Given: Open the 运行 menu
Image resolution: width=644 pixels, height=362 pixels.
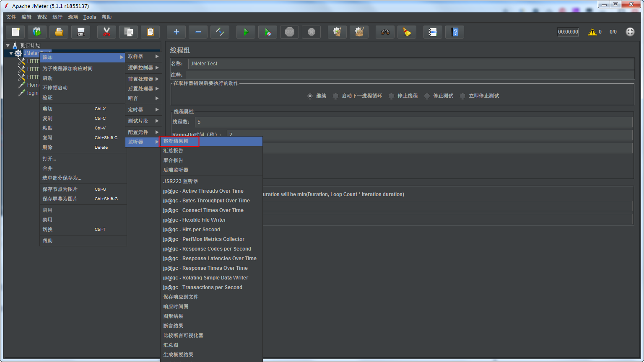Looking at the screenshot, I should tap(57, 17).
